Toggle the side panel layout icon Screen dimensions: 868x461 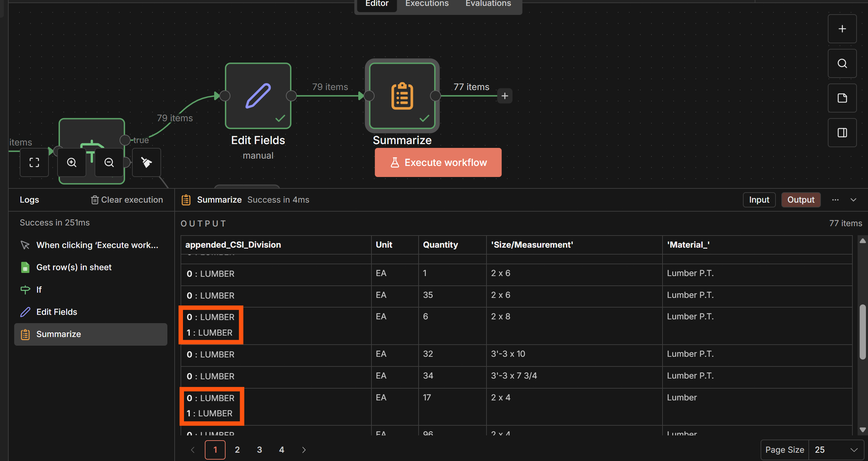tap(842, 133)
